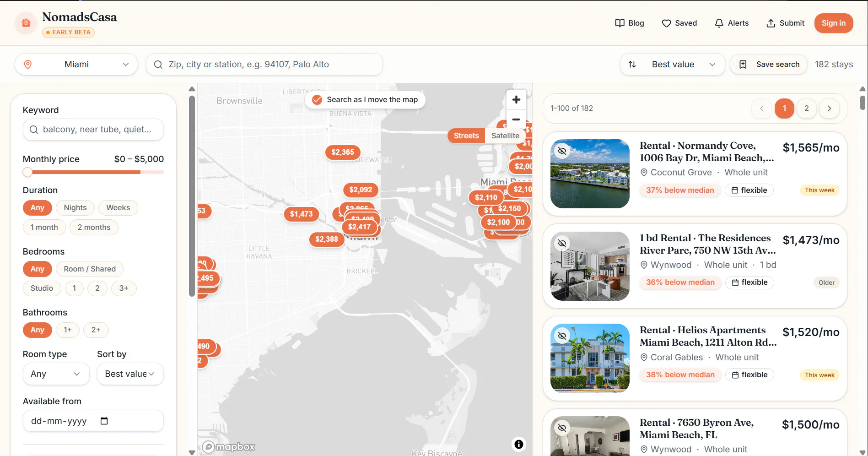Click the Submit upload icon
The height and width of the screenshot is (456, 868).
[771, 23]
